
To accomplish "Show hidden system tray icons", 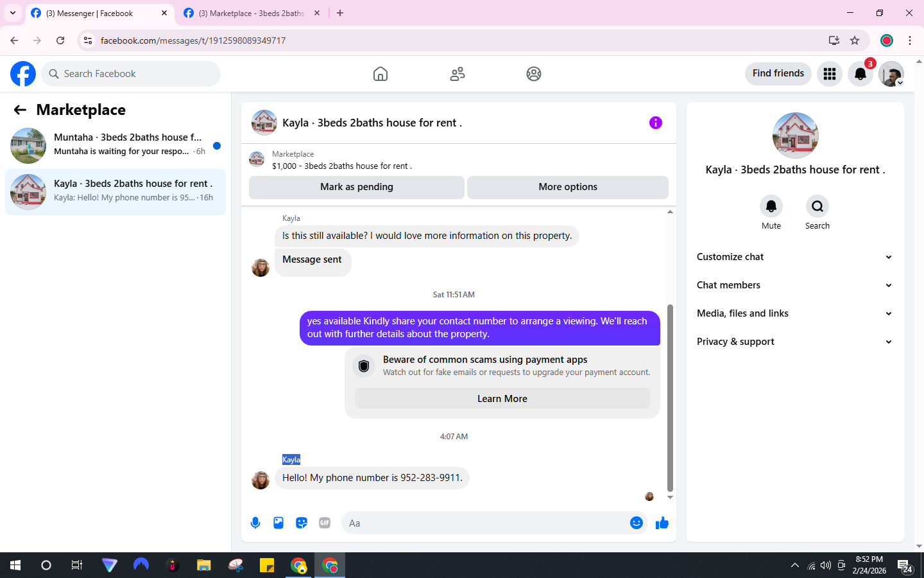I will 795,565.
